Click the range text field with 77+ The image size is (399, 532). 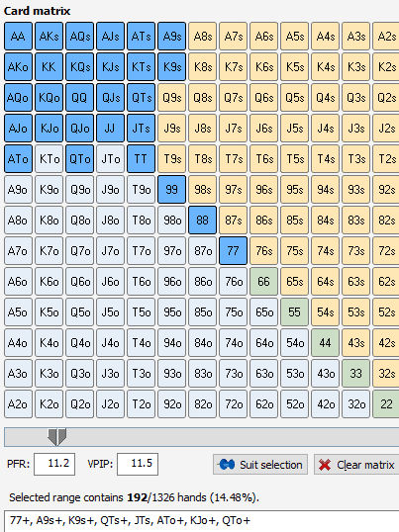coord(202,521)
